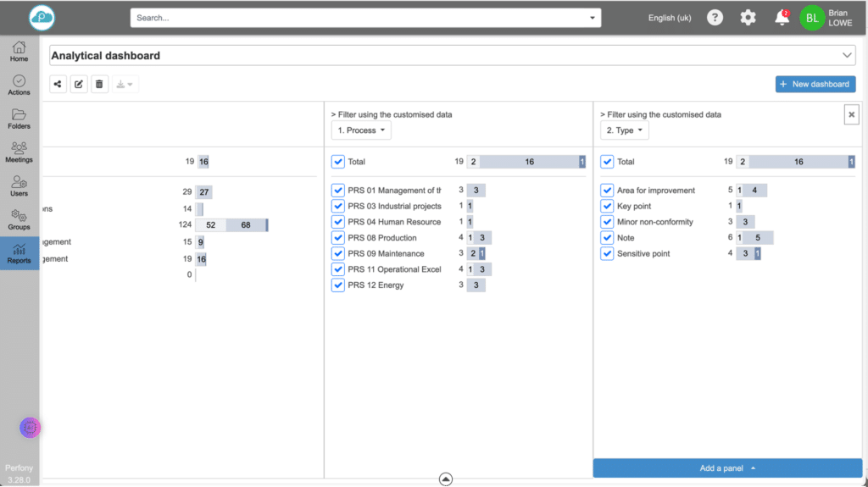868x487 pixels.
Task: Click the BL user avatar
Action: click(812, 18)
